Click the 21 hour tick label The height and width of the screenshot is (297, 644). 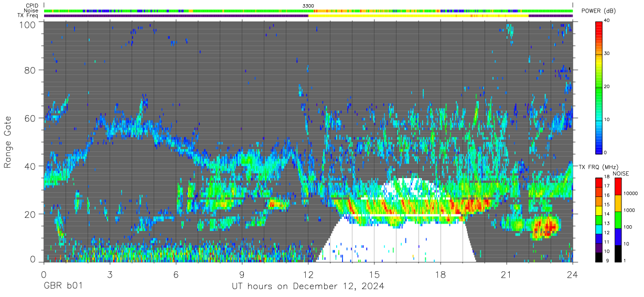click(507, 274)
